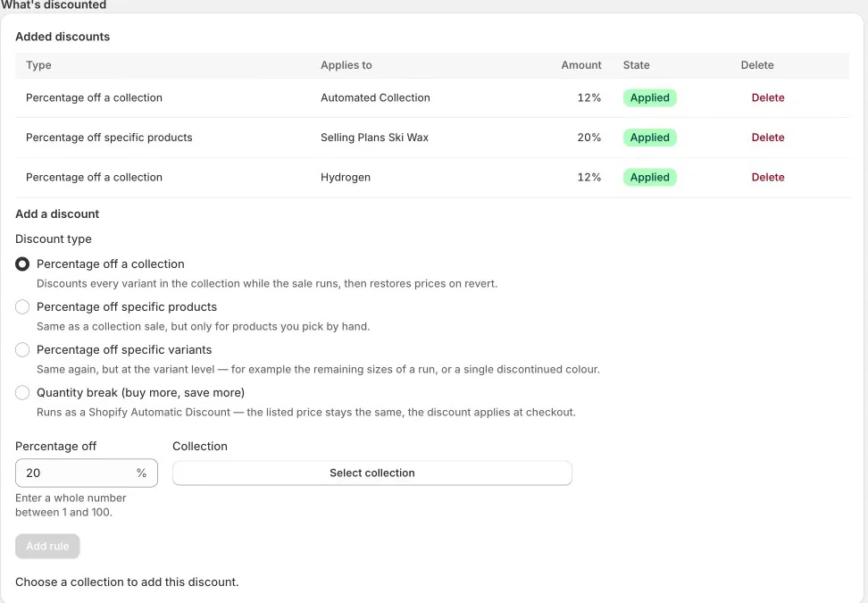The width and height of the screenshot is (868, 603).
Task: Click the Percentage off field label
Action: point(56,447)
